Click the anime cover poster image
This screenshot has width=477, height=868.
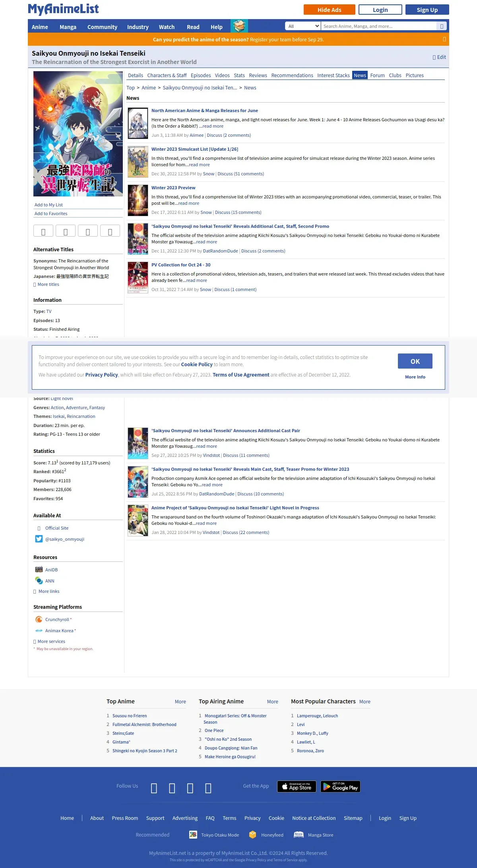tap(78, 134)
